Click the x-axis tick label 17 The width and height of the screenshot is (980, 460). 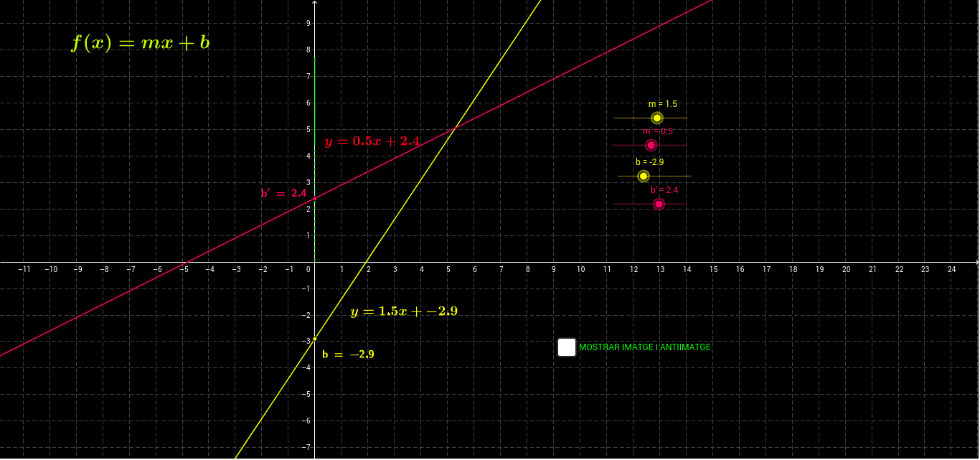click(767, 270)
